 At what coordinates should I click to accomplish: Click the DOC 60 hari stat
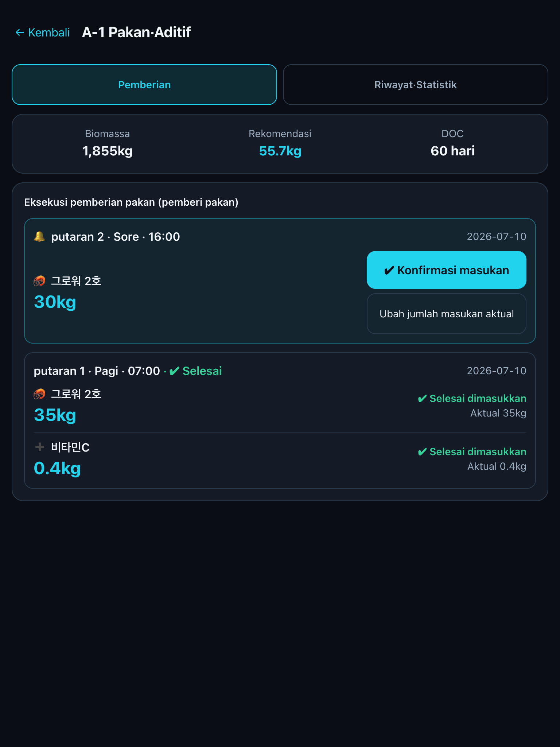[x=452, y=143]
